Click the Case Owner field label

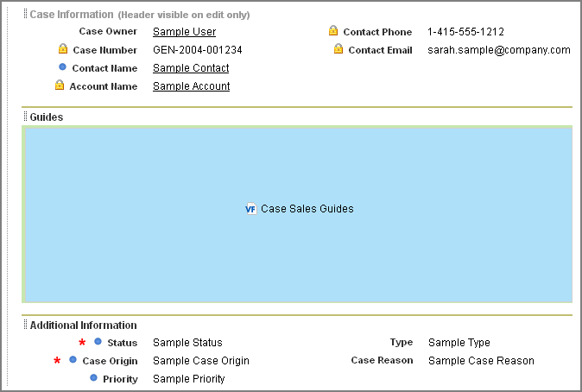[108, 31]
